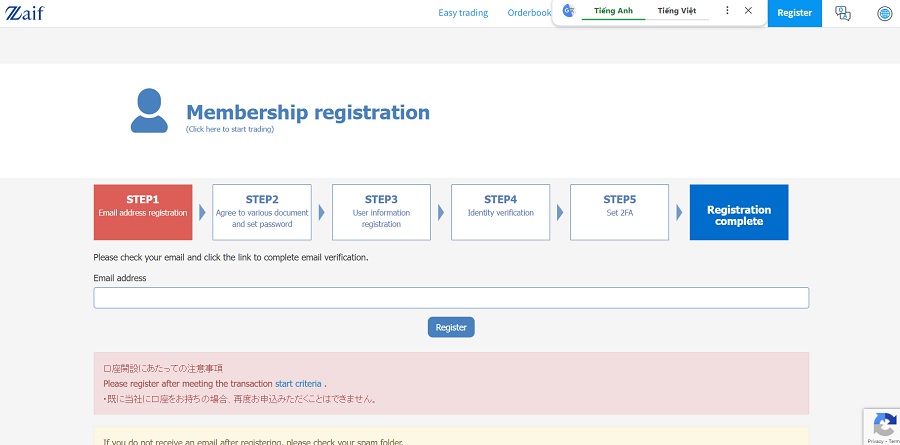Open the Orderbook page

[x=529, y=13]
